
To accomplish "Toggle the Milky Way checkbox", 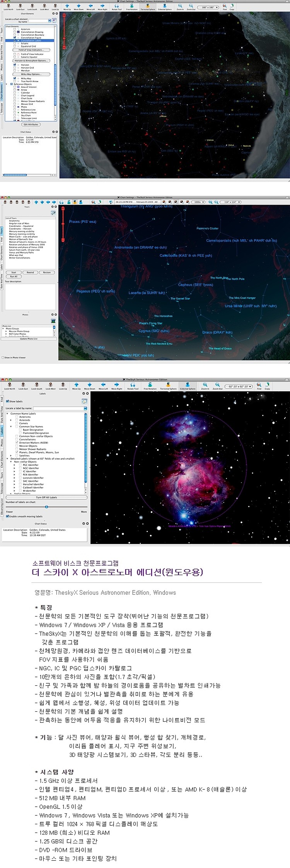I will pos(15,79).
